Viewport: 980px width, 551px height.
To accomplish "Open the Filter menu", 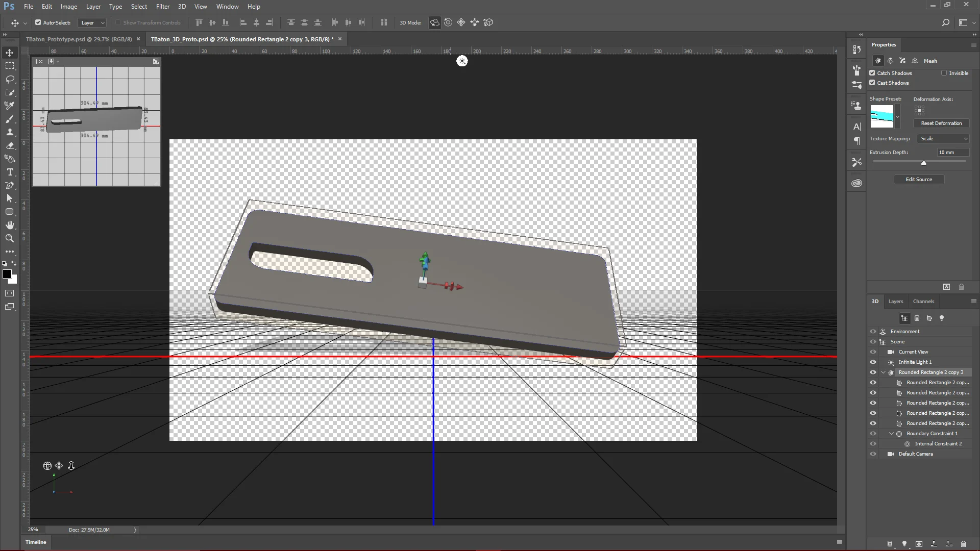I will point(162,7).
